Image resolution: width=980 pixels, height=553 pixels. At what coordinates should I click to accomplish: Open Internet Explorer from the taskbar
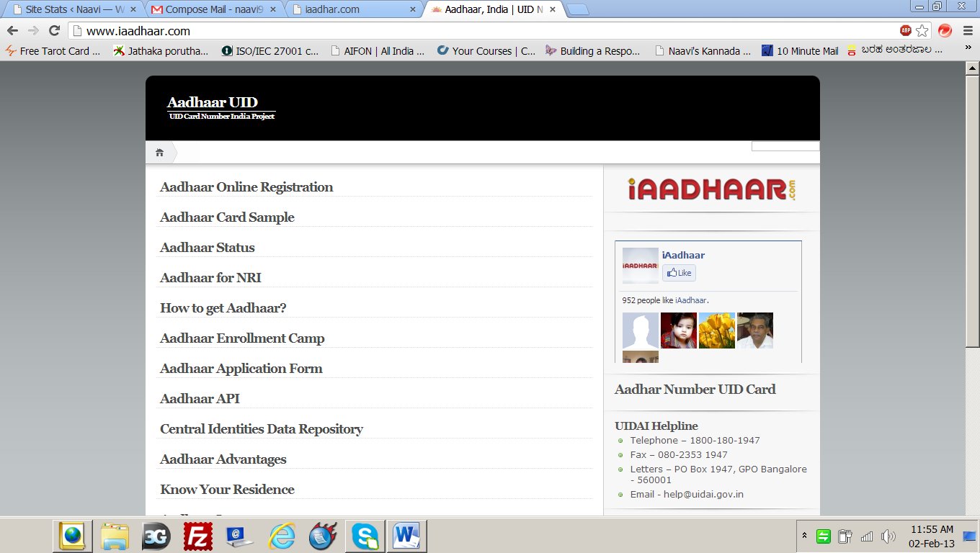[282, 536]
